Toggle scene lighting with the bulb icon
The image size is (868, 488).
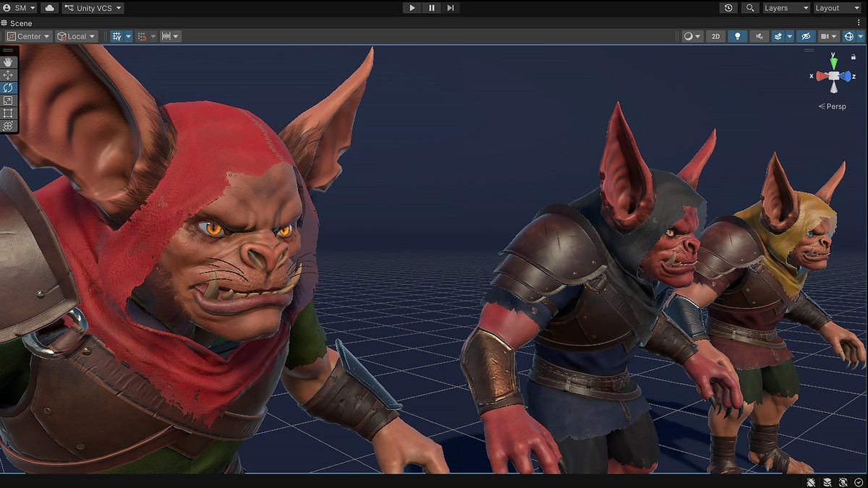tap(737, 36)
